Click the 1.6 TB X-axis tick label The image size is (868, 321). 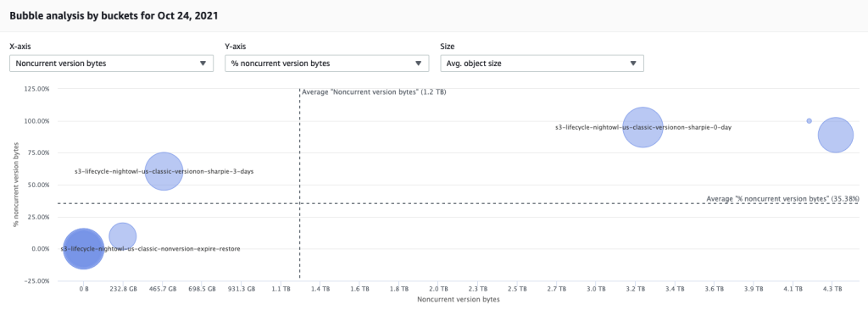point(359,290)
